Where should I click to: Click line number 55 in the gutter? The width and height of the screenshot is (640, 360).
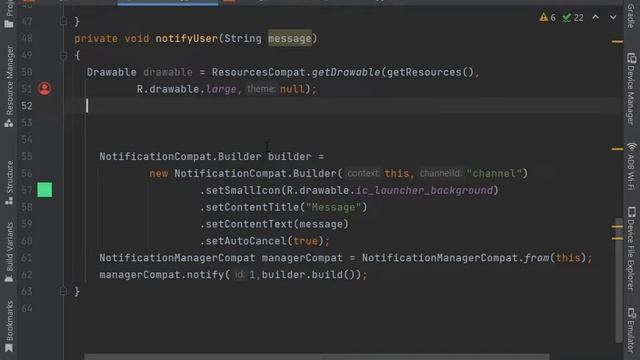pyautogui.click(x=27, y=156)
